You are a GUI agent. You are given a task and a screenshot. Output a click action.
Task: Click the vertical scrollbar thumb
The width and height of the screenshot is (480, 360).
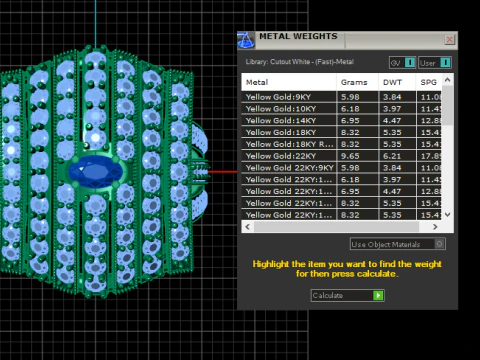448,105
